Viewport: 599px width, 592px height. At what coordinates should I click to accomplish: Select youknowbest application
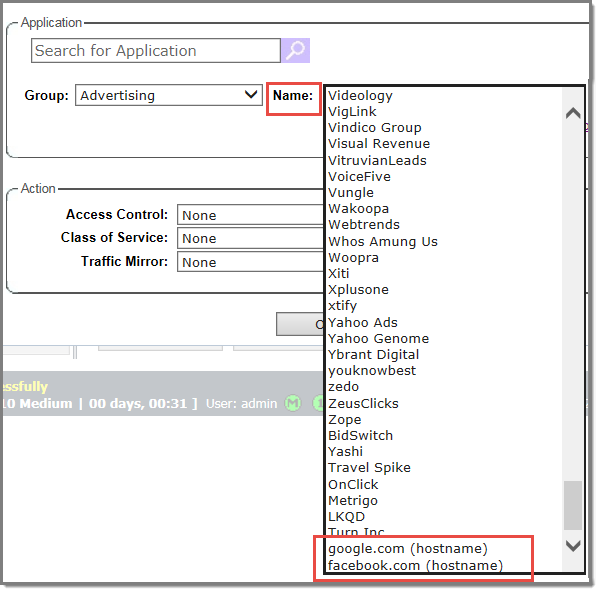click(x=372, y=370)
